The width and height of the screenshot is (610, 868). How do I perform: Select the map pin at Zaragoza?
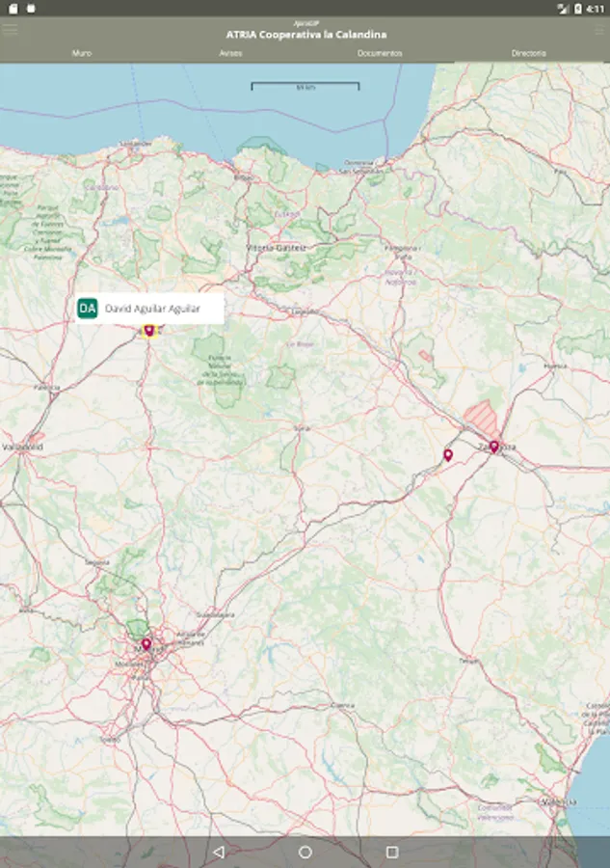pos(493,447)
